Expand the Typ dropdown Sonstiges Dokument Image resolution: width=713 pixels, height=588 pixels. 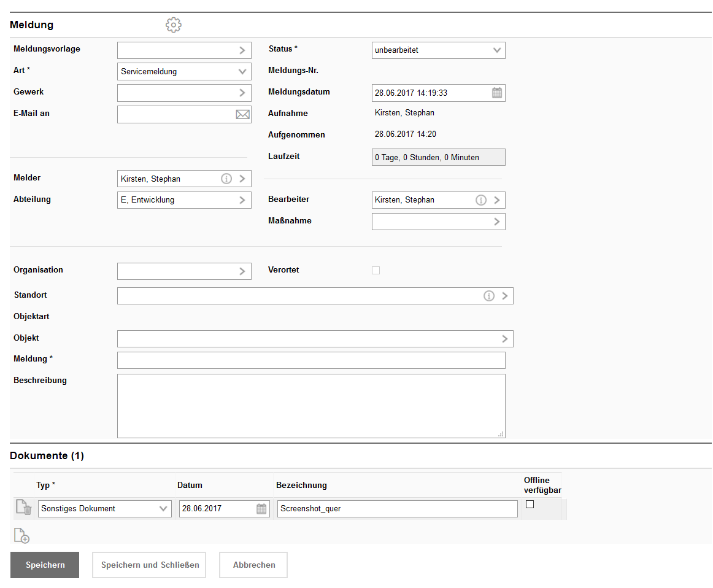pos(163,509)
